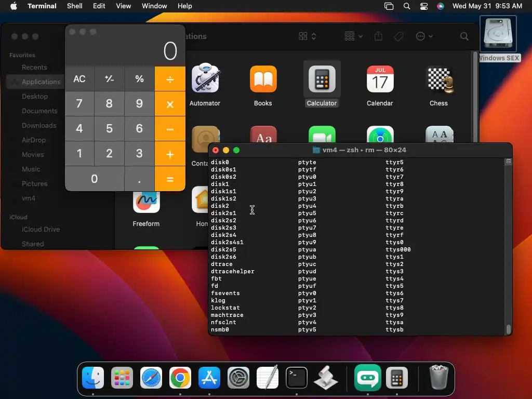Click the decimal point Calculator key
The image size is (532, 399).
point(139,179)
